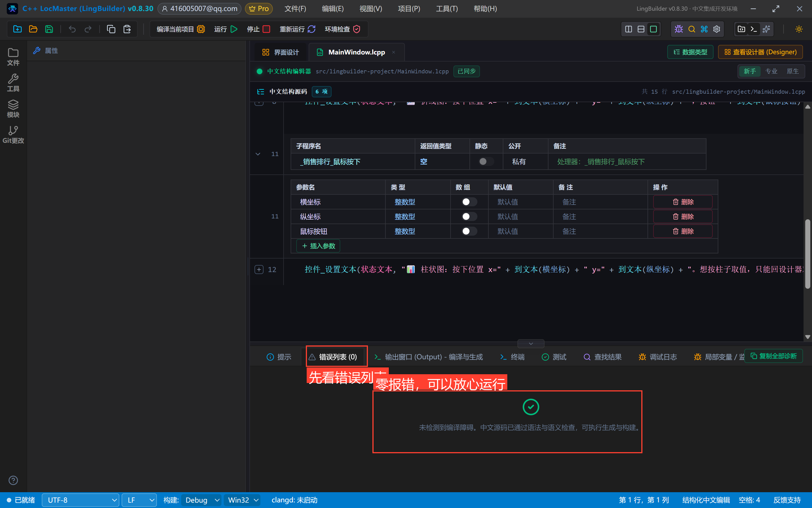Toggle the 数组 switch for 鼠标按钮

(469, 231)
